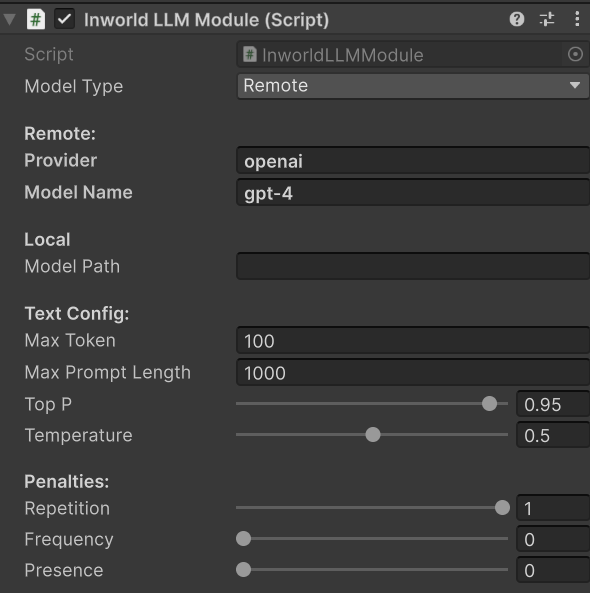Click the Repetition penalty slider handle
The image size is (590, 593).
pos(502,508)
